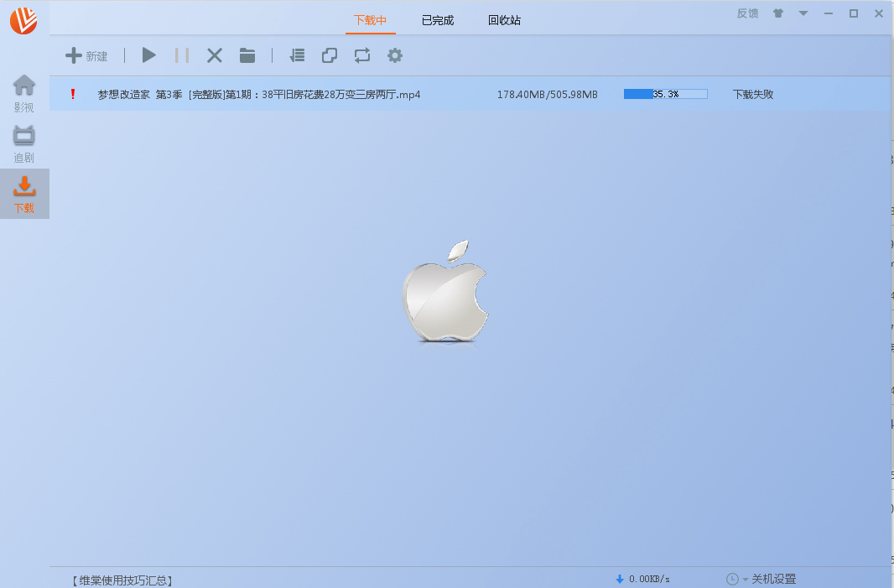Open the 追剧 sidebar section
The image size is (894, 588).
coord(24,143)
